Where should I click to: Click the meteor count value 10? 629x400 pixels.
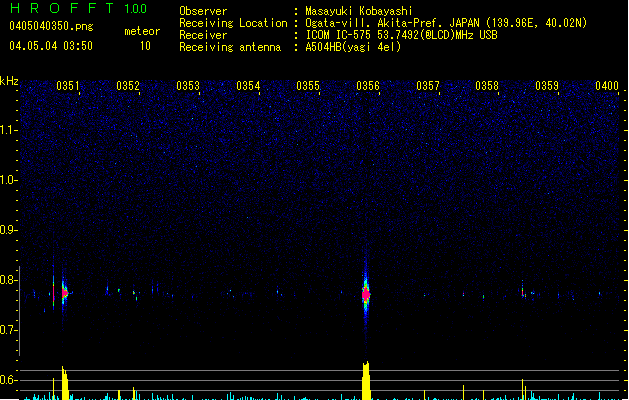[x=146, y=46]
